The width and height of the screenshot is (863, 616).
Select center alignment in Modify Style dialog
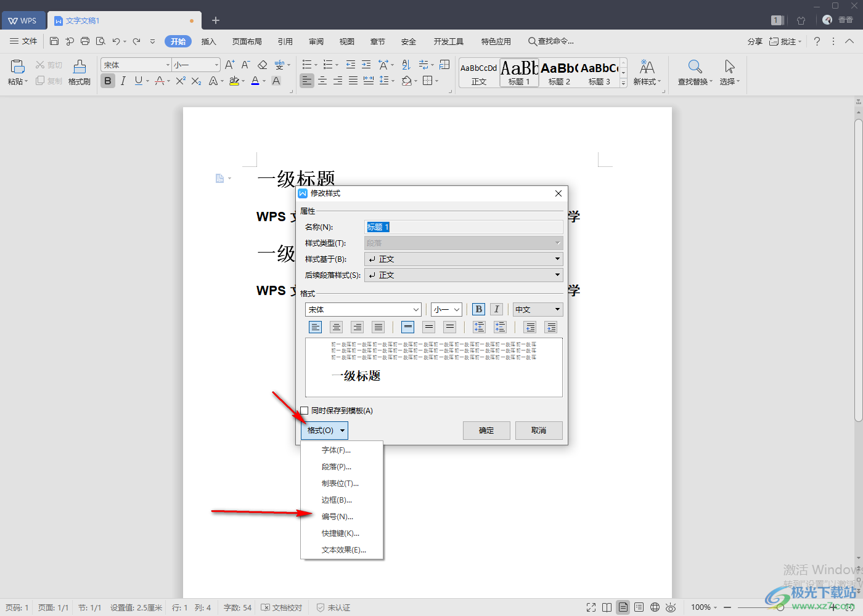click(x=336, y=327)
